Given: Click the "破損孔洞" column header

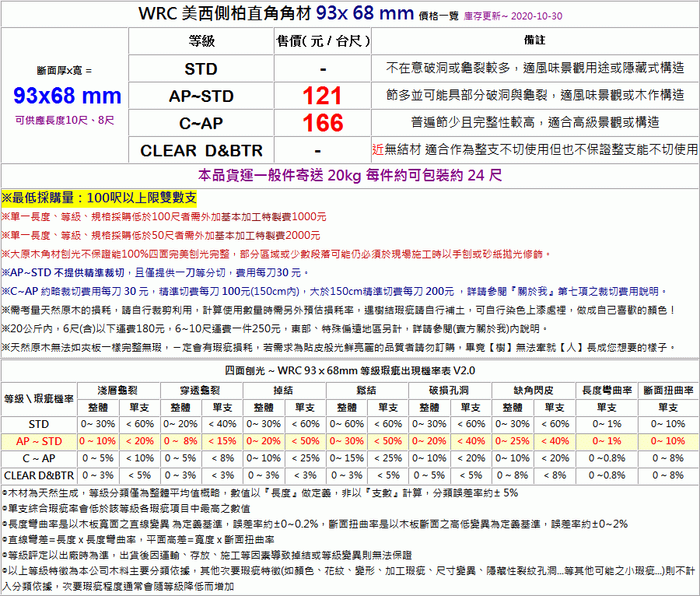Looking at the screenshot, I should [450, 391].
